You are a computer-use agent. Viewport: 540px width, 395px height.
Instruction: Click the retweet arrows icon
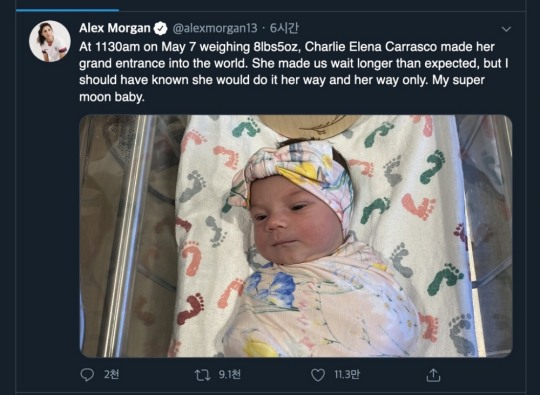(202, 375)
